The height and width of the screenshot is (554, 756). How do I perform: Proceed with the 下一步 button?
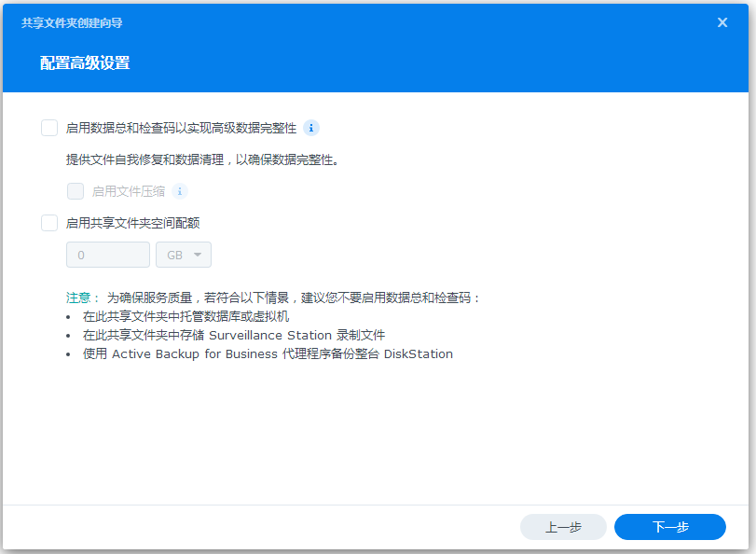tap(669, 527)
